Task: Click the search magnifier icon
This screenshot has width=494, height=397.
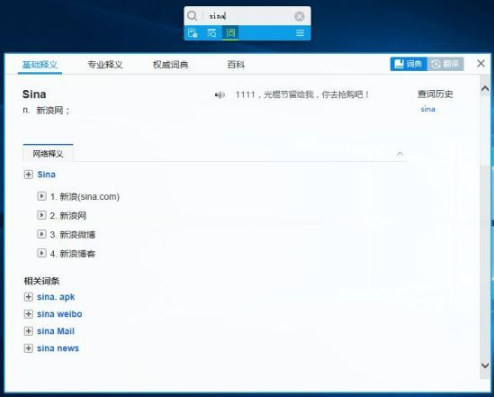Action: pos(192,16)
